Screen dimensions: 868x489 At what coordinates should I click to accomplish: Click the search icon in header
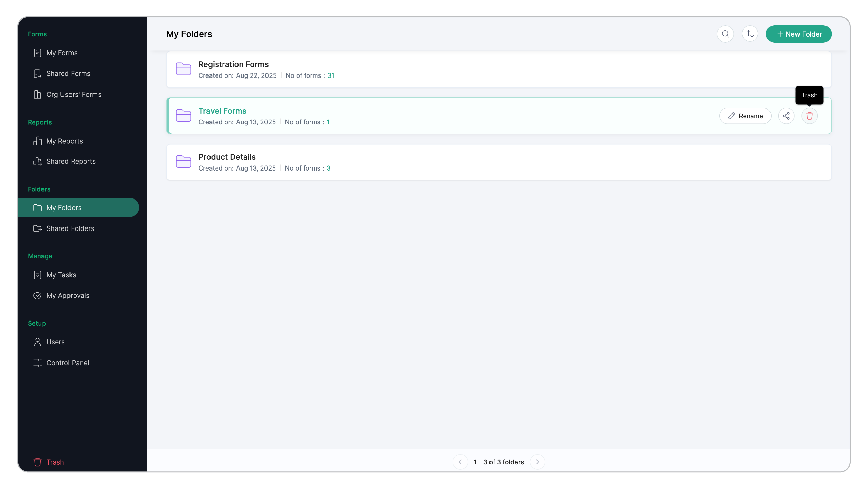[x=725, y=34]
